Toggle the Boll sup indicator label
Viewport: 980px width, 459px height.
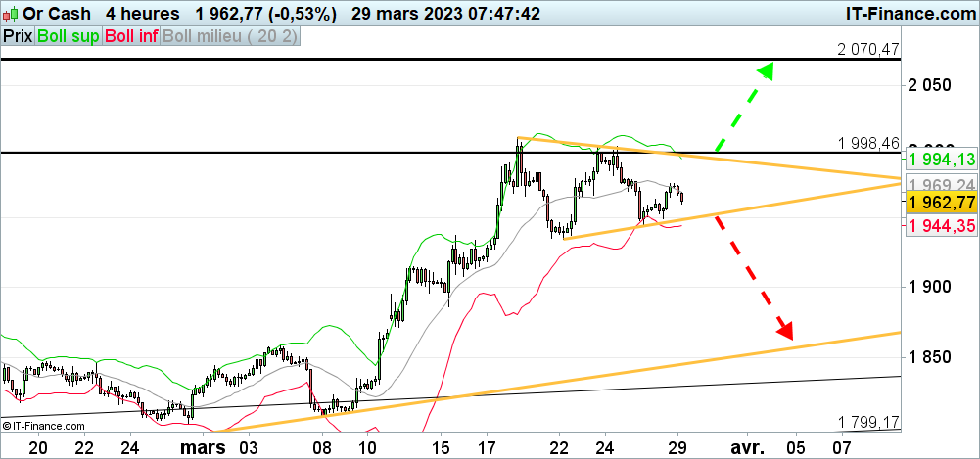click(x=69, y=36)
